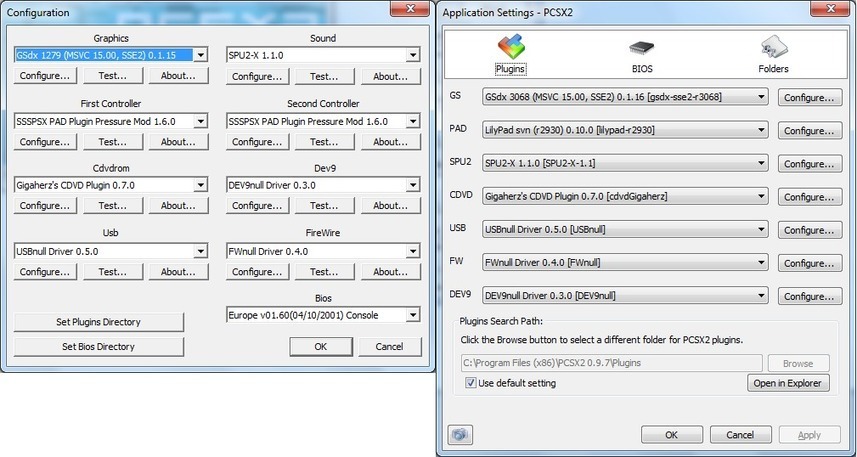The height and width of the screenshot is (457, 857).
Task: Click Set Bios Directory button
Action: (98, 346)
